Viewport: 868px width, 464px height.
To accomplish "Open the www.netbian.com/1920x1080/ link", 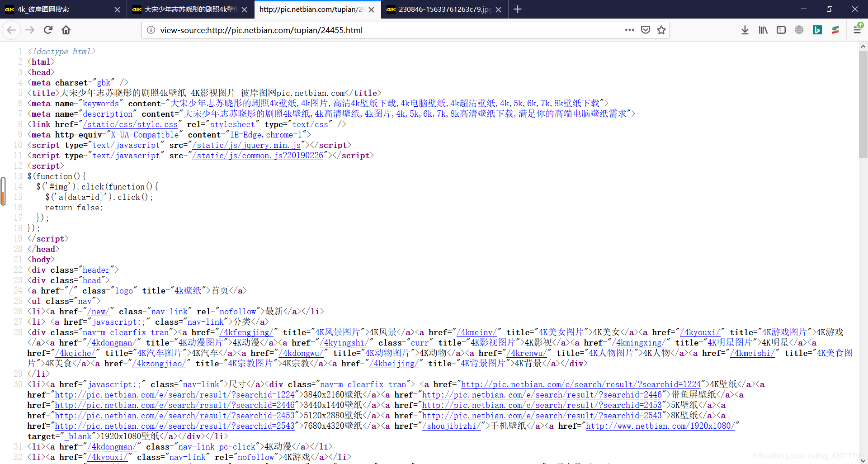I will coord(660,426).
